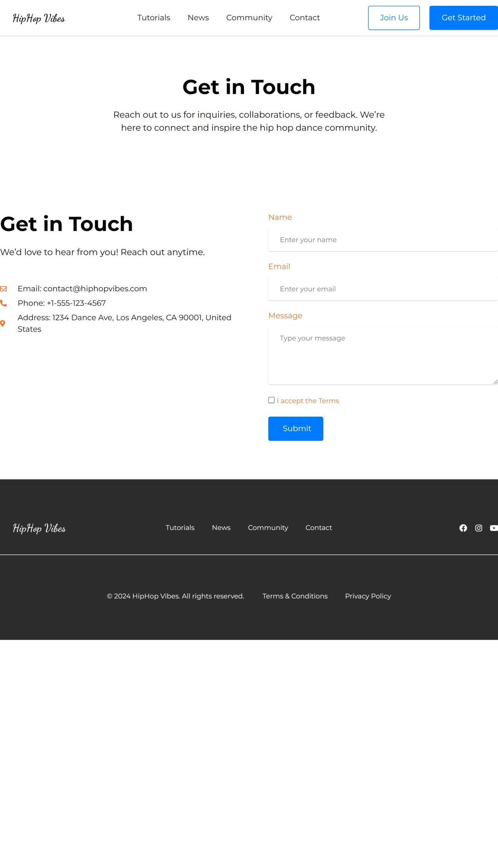This screenshot has height=868, width=498.
Task: Check the I accept the Terms checkbox
Action: 271,400
